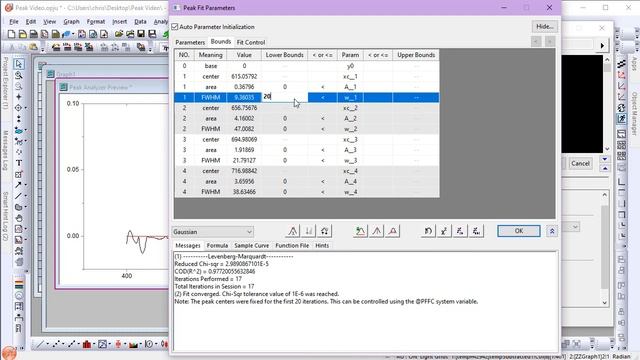Open the Sample Curve tab
The height and width of the screenshot is (360, 640).
click(251, 246)
